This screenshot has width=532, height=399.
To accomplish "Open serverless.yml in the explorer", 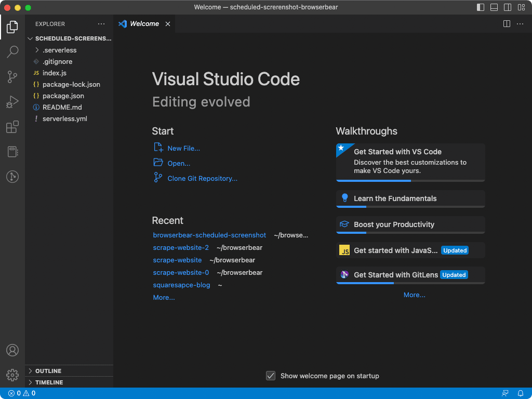I will [x=64, y=119].
